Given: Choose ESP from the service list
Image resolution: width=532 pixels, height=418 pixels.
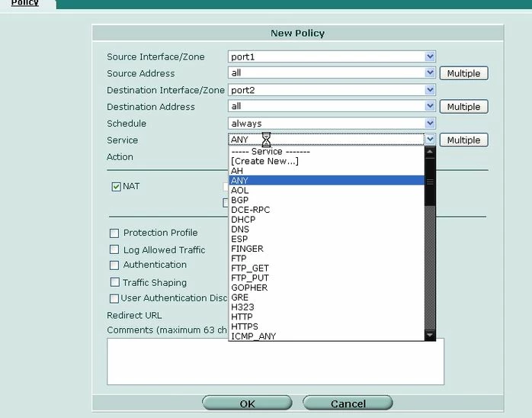Looking at the screenshot, I should (x=327, y=239).
